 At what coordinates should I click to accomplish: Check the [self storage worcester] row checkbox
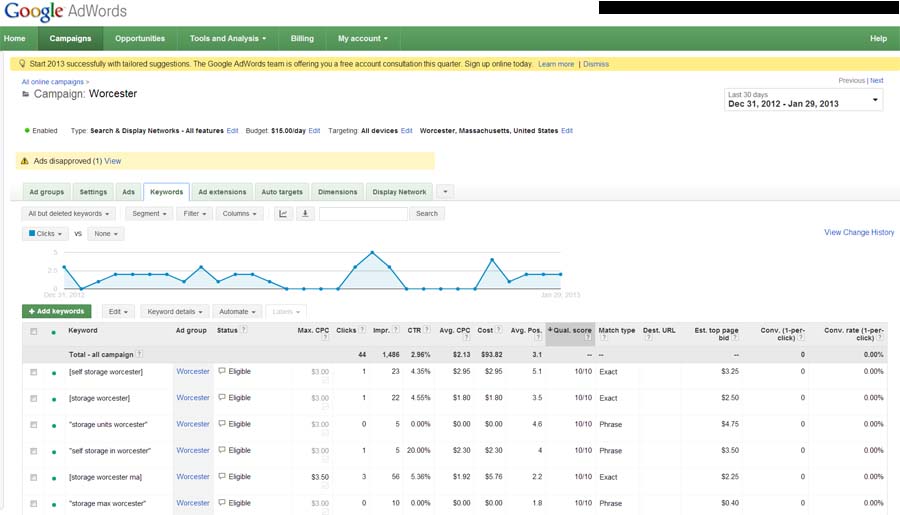click(x=34, y=373)
